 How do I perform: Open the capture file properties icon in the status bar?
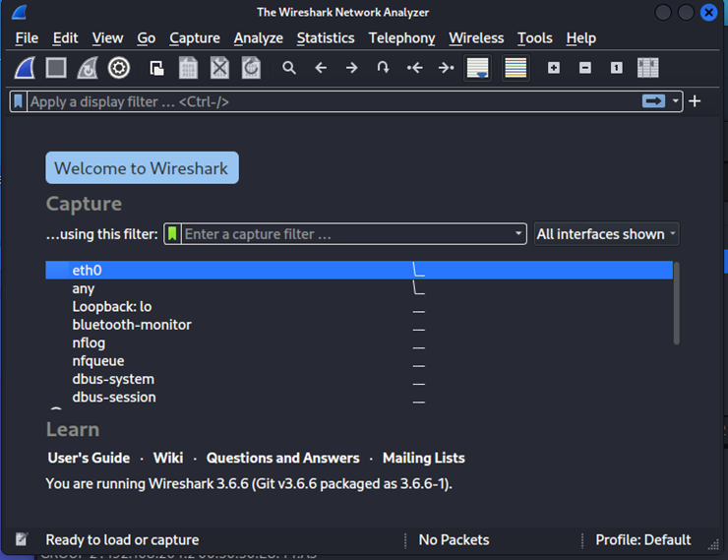[x=22, y=540]
